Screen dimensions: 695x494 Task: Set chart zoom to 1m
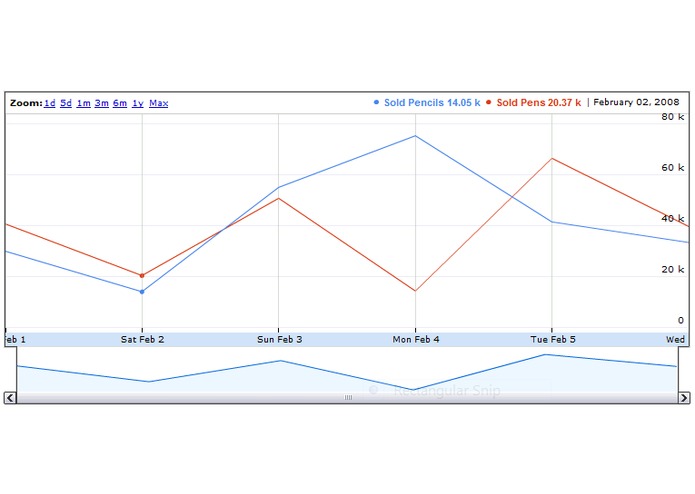coord(83,103)
